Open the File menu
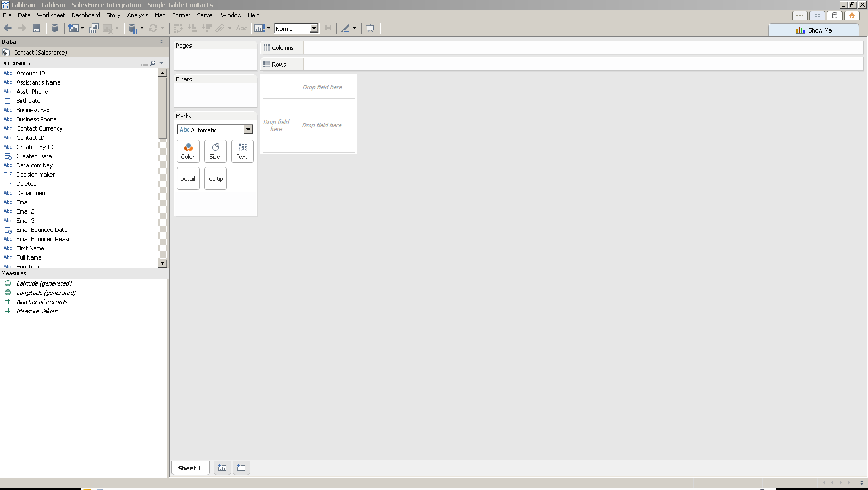This screenshot has height=490, width=868. (x=7, y=15)
